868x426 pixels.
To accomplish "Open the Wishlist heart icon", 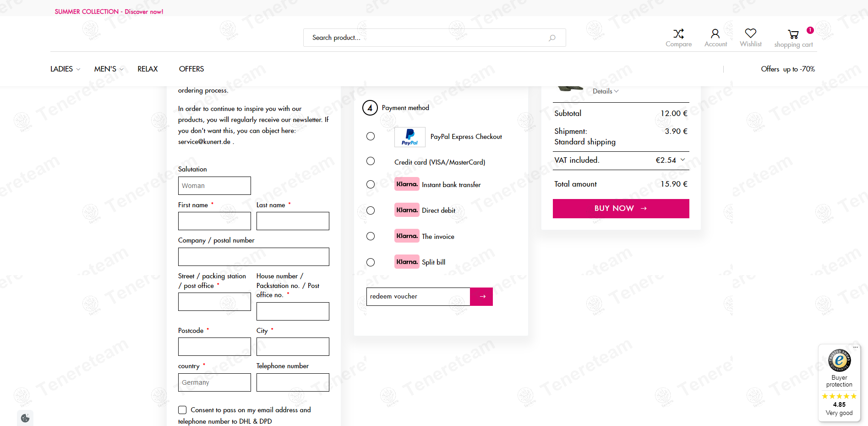I will (x=750, y=33).
